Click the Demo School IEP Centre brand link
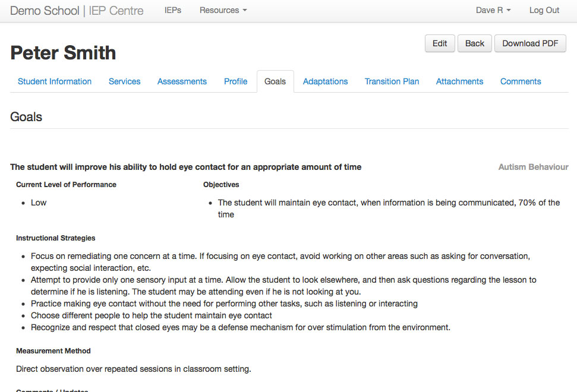The width and height of the screenshot is (577, 392). click(x=77, y=10)
